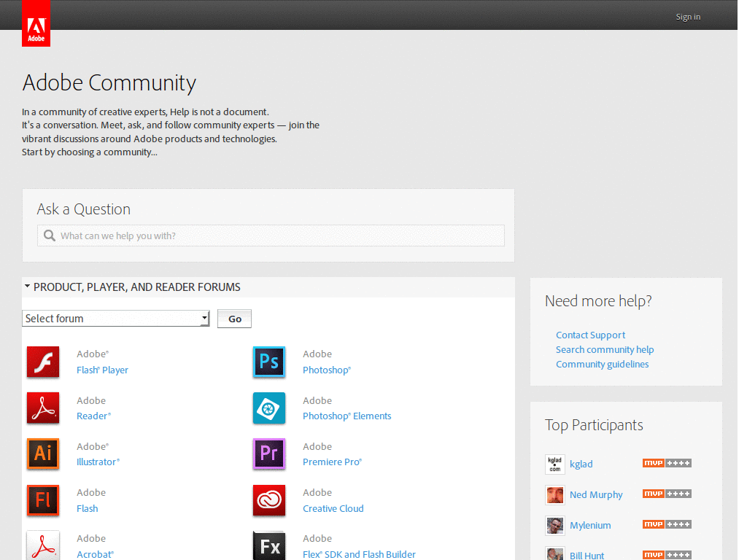Open the Contact Support link
Image resolution: width=747 pixels, height=560 pixels.
point(590,335)
